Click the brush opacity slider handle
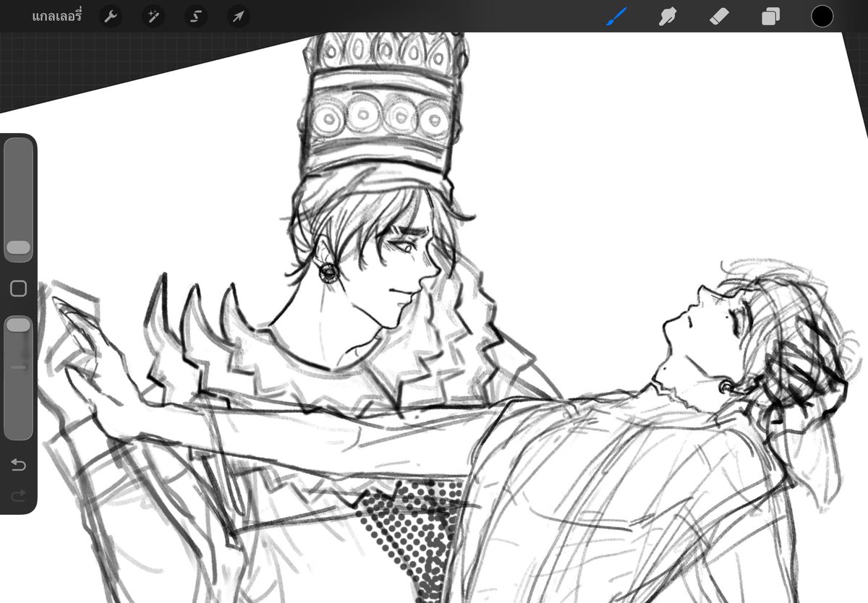Image resolution: width=868 pixels, height=603 pixels. point(19,325)
